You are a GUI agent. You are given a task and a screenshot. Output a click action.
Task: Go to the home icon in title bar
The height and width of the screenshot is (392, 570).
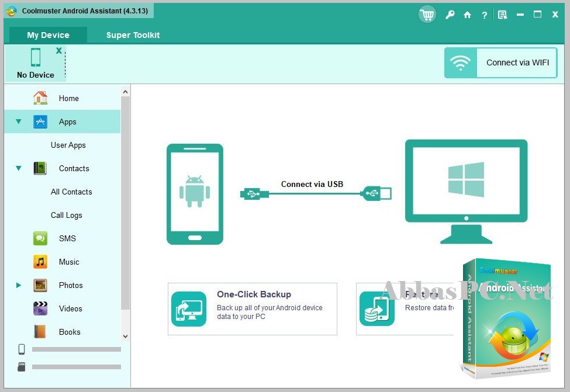[467, 15]
